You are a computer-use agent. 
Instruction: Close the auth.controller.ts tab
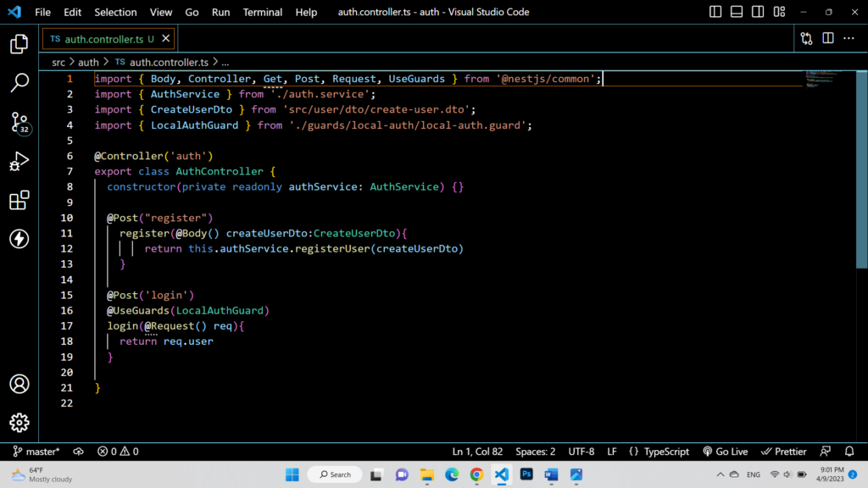pyautogui.click(x=165, y=38)
